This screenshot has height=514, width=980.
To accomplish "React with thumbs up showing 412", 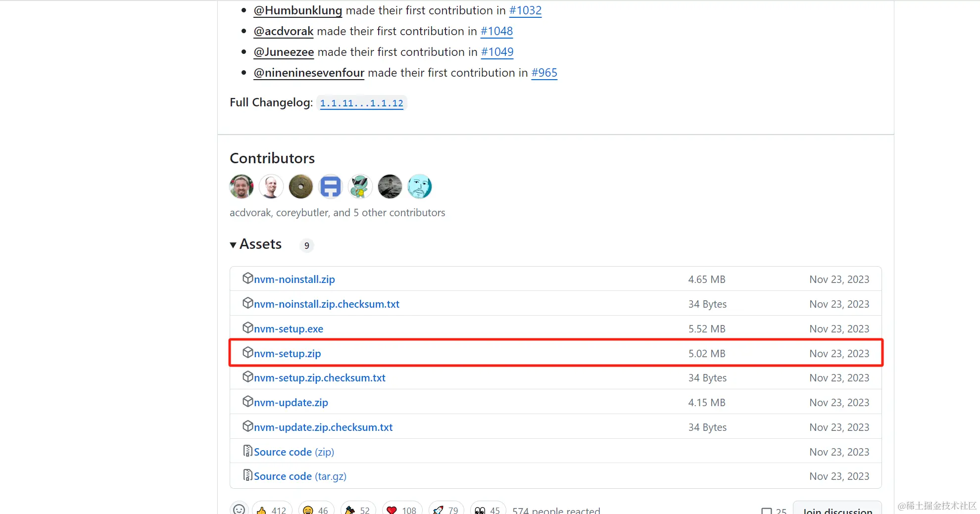I will pyautogui.click(x=272, y=509).
